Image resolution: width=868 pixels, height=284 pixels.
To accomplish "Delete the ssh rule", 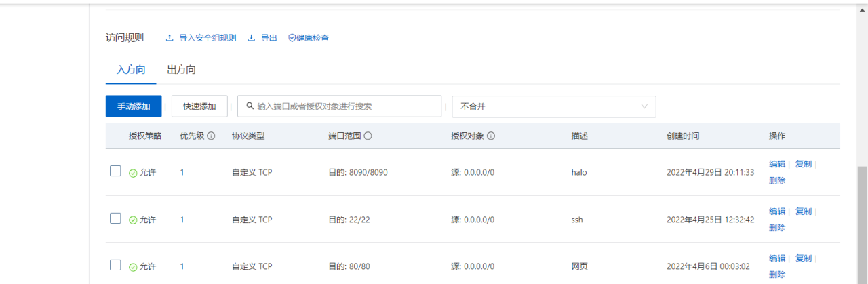I will pyautogui.click(x=777, y=228).
